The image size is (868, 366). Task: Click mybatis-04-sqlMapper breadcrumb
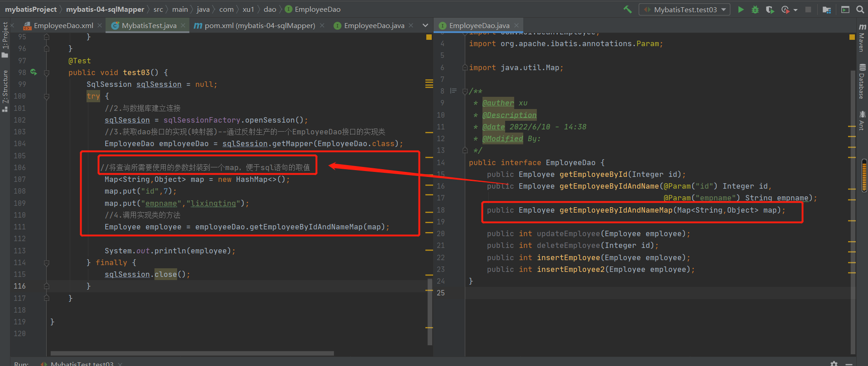[x=105, y=9]
